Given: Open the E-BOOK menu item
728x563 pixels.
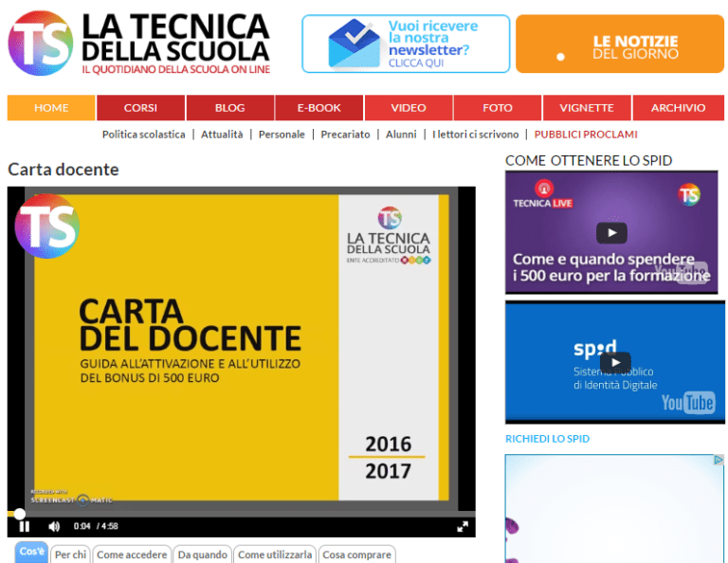Looking at the screenshot, I should pos(318,108).
